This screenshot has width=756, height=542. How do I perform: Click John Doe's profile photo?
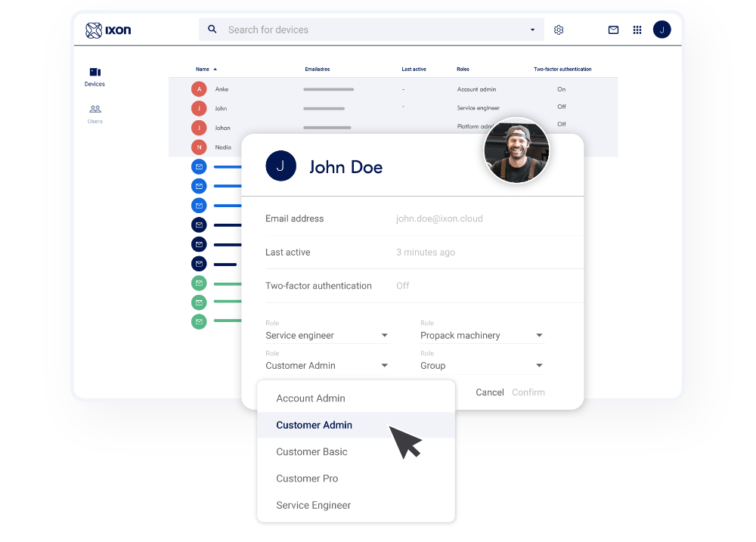[516, 151]
